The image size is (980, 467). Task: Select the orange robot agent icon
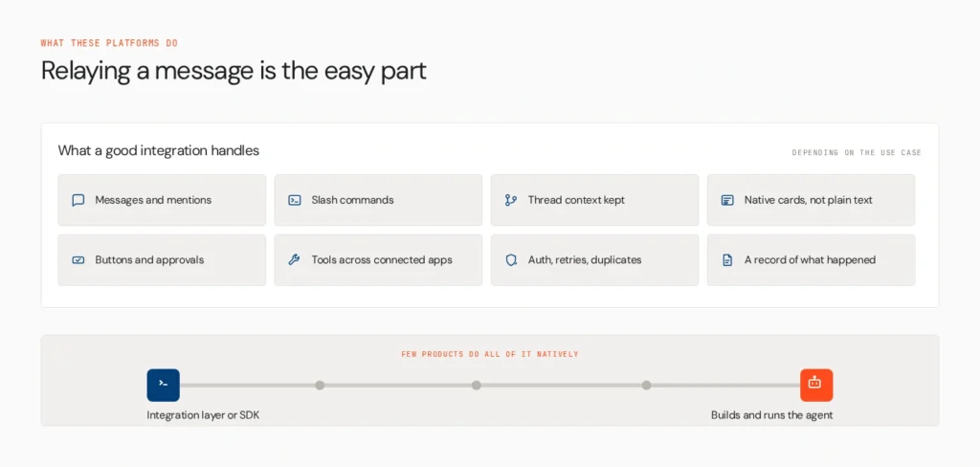[816, 385]
